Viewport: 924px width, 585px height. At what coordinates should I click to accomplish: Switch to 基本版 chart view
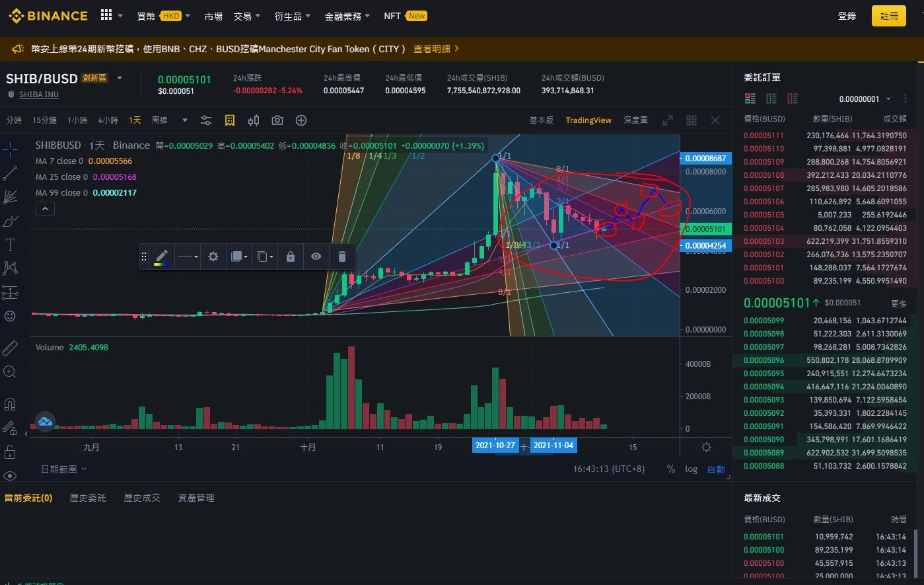point(541,120)
